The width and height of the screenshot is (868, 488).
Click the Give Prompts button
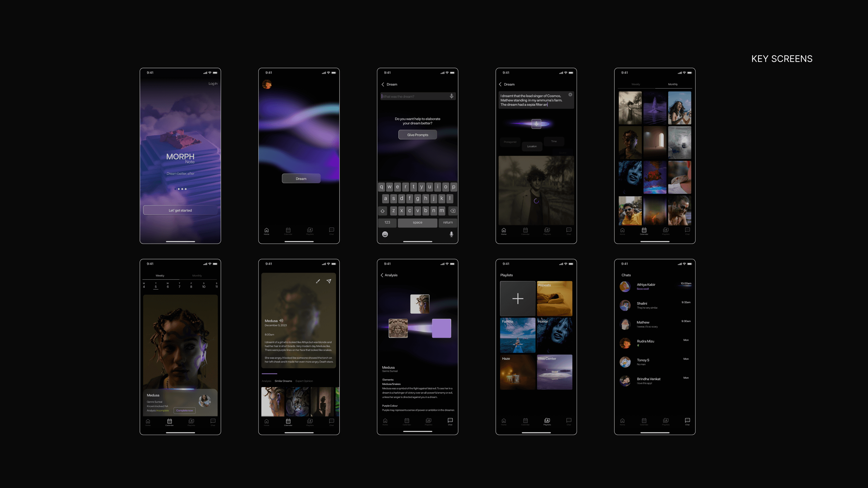click(417, 135)
